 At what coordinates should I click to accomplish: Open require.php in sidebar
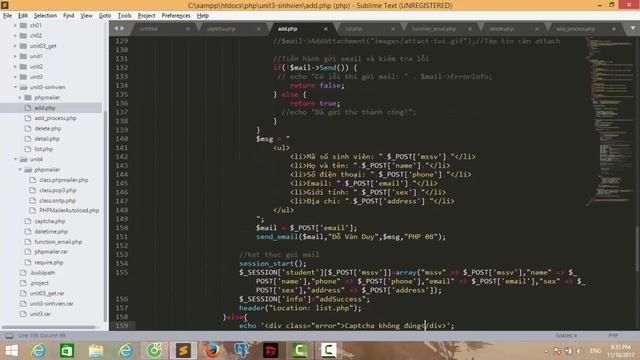(49, 262)
